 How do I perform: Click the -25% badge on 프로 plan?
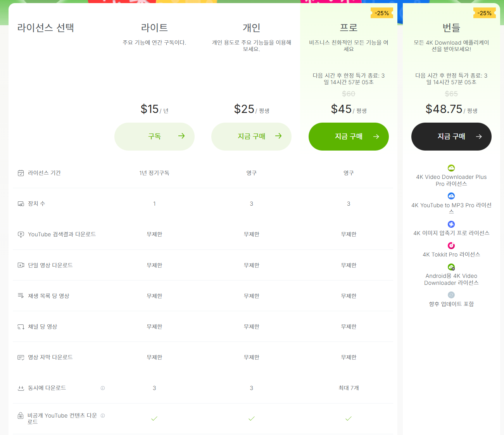pos(382,13)
